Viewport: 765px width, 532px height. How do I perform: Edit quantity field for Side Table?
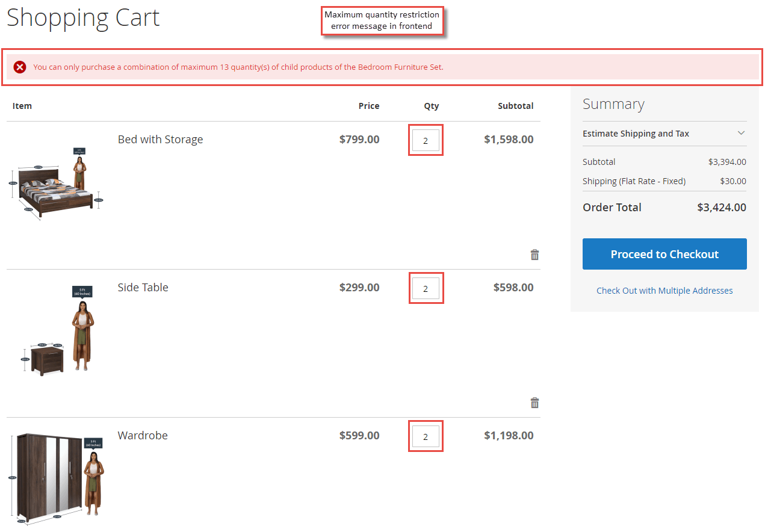click(x=426, y=288)
